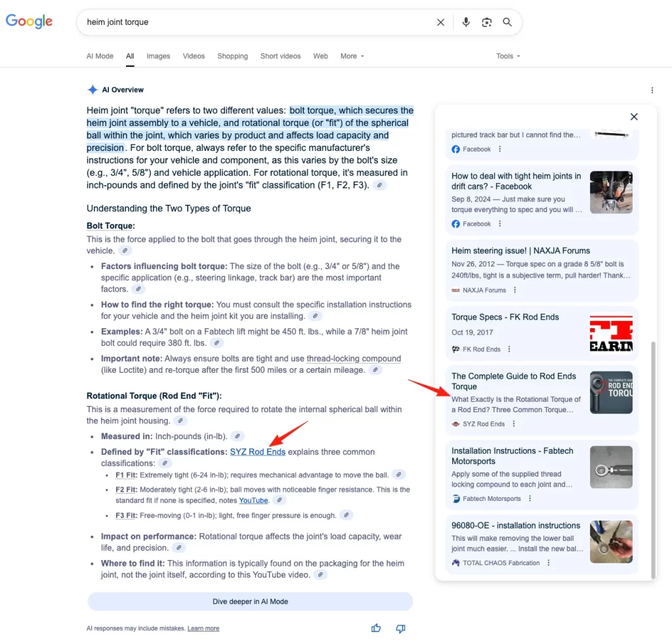Open options for Fabtech Motorsports card

click(x=530, y=498)
